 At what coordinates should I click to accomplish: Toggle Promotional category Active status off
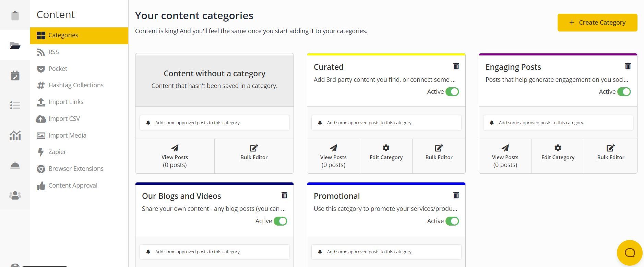pos(453,221)
